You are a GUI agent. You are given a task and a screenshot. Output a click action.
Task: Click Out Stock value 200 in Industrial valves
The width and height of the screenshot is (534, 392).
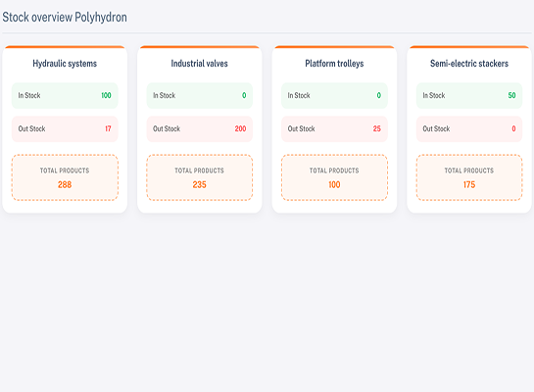click(240, 128)
